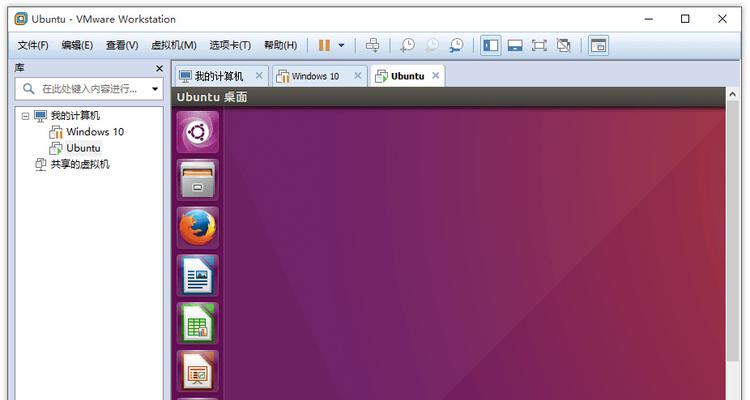This screenshot has width=750, height=400.
Task: Enter full screen mode icon
Action: tap(539, 45)
